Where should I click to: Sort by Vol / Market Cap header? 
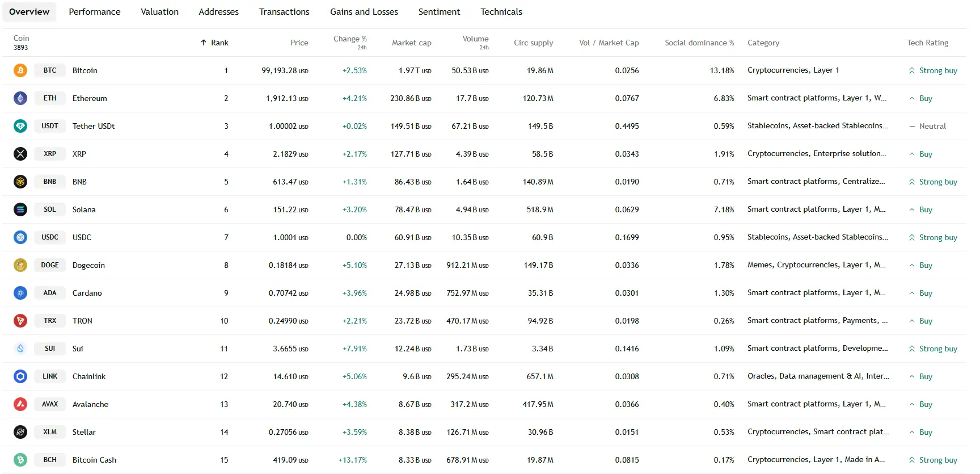pos(609,43)
